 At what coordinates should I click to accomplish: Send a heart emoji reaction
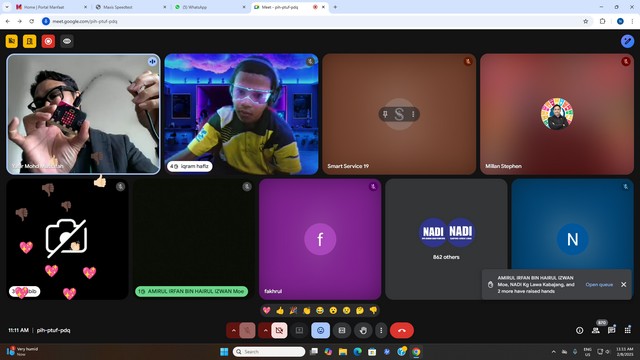tap(267, 311)
